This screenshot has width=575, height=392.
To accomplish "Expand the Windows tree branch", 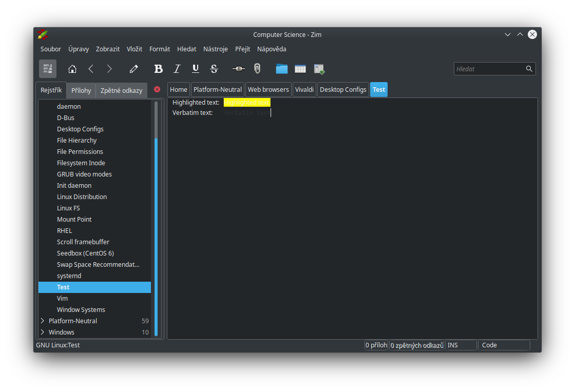I will [x=43, y=332].
